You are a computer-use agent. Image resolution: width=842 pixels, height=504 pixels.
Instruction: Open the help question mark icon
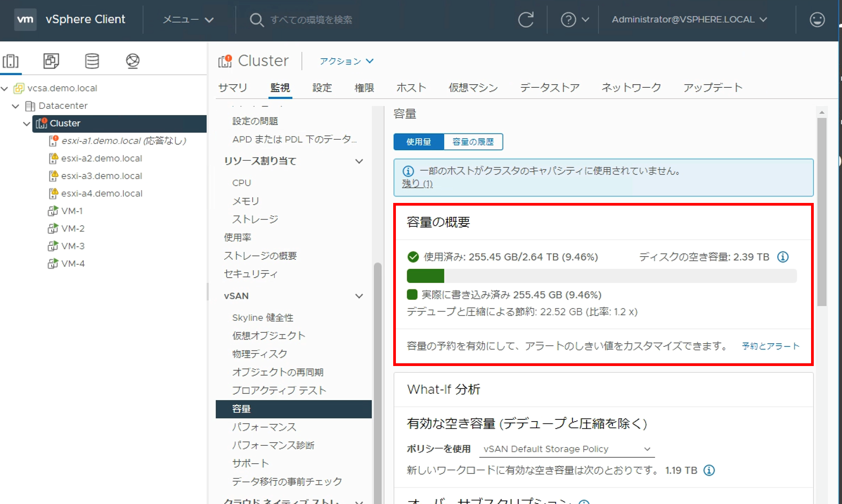569,20
